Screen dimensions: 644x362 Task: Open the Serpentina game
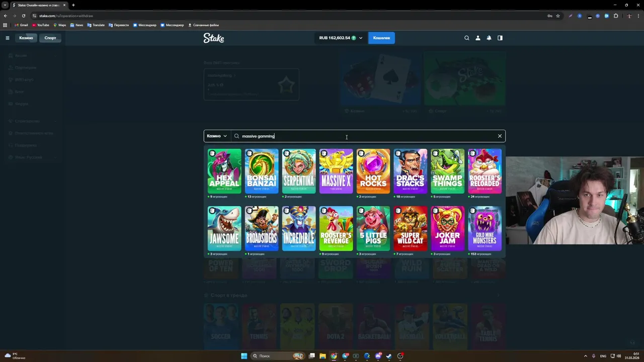(299, 171)
